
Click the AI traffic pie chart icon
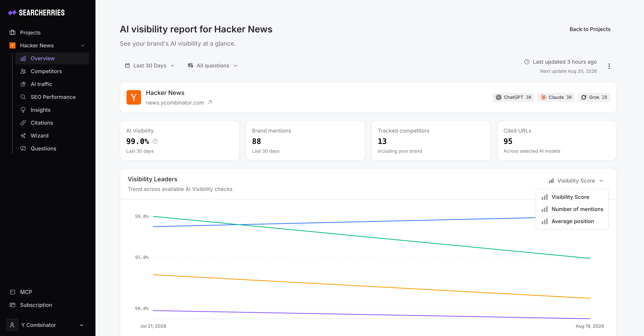click(x=23, y=84)
